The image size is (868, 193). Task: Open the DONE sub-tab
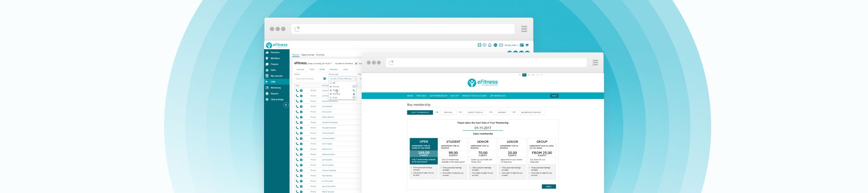coord(322,70)
